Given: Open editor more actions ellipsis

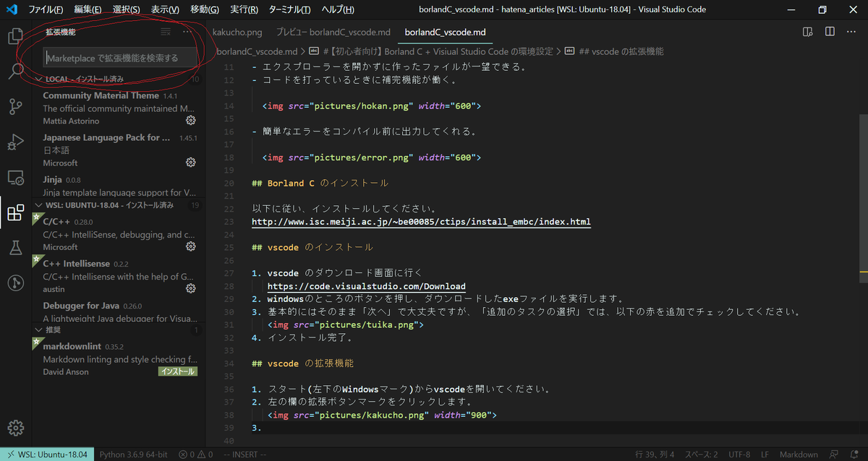Looking at the screenshot, I should tap(851, 32).
